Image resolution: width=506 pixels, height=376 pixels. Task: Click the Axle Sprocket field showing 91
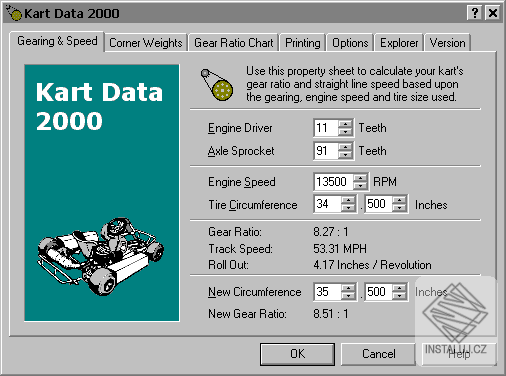(326, 151)
